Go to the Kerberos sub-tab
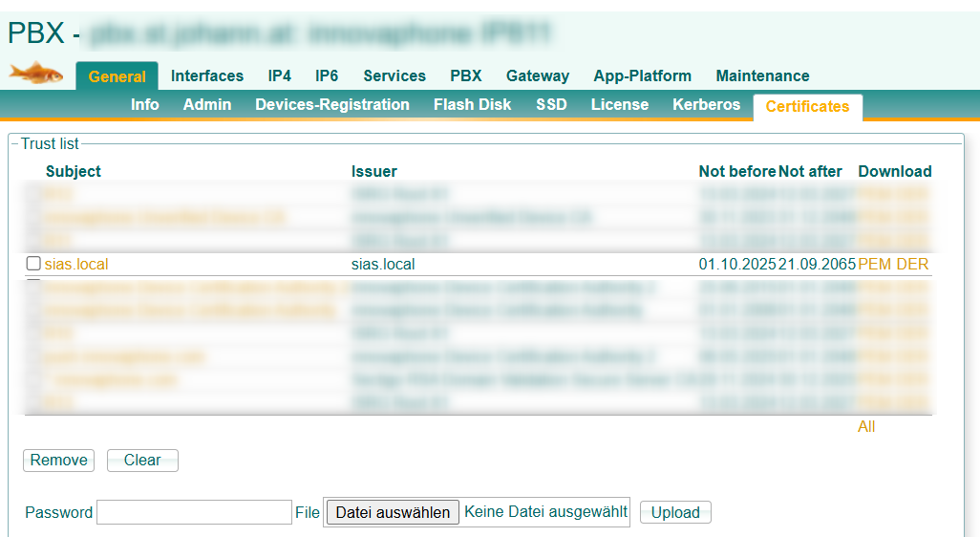 (x=706, y=105)
